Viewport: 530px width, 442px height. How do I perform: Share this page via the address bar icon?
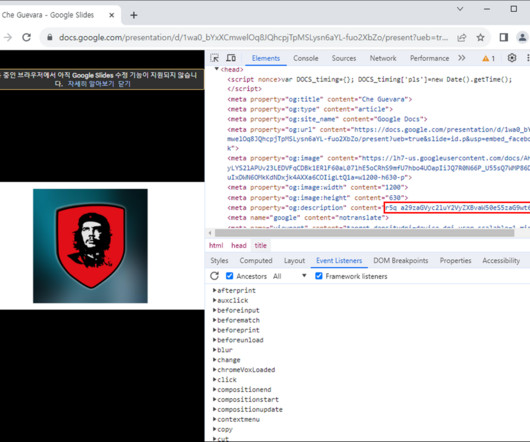(462, 38)
